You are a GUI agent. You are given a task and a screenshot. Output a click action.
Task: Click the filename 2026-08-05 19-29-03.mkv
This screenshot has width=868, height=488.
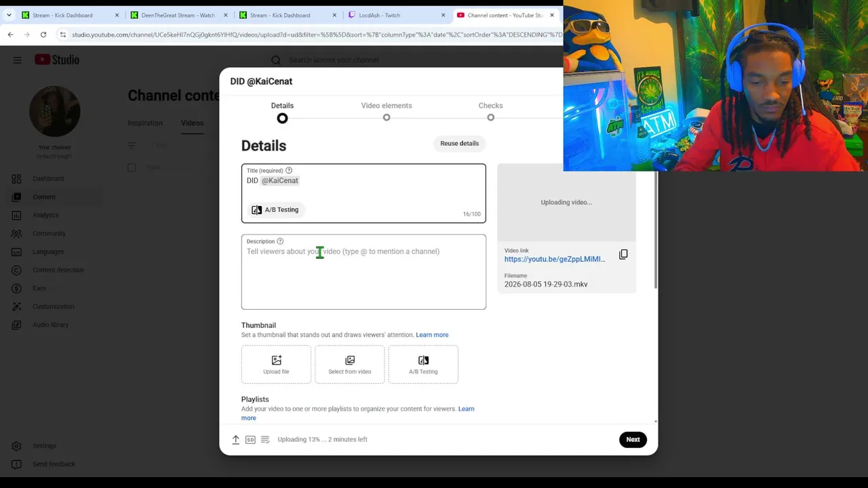point(546,284)
